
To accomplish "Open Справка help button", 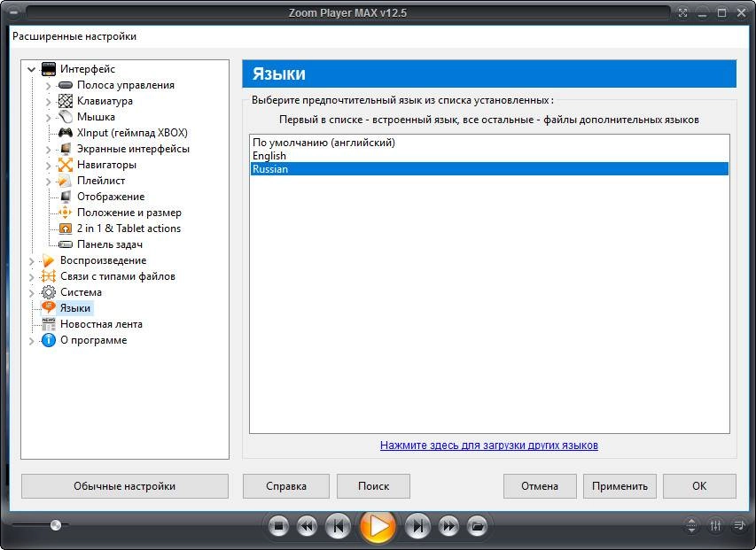I will pyautogui.click(x=286, y=486).
